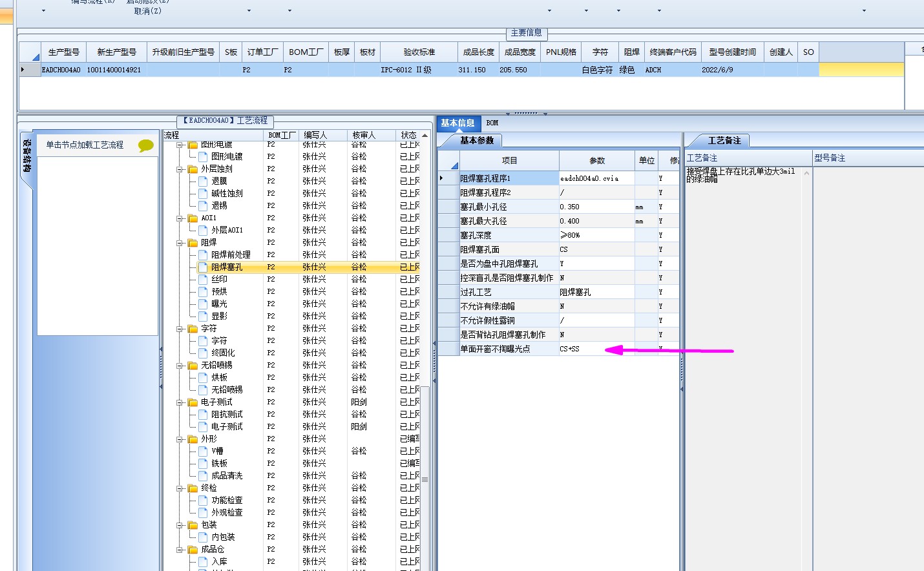Click the document icon of 退膜
The height and width of the screenshot is (571, 924).
pos(203,182)
